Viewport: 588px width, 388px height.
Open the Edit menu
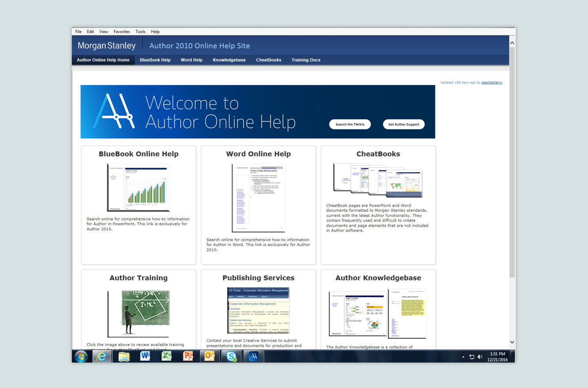point(91,32)
